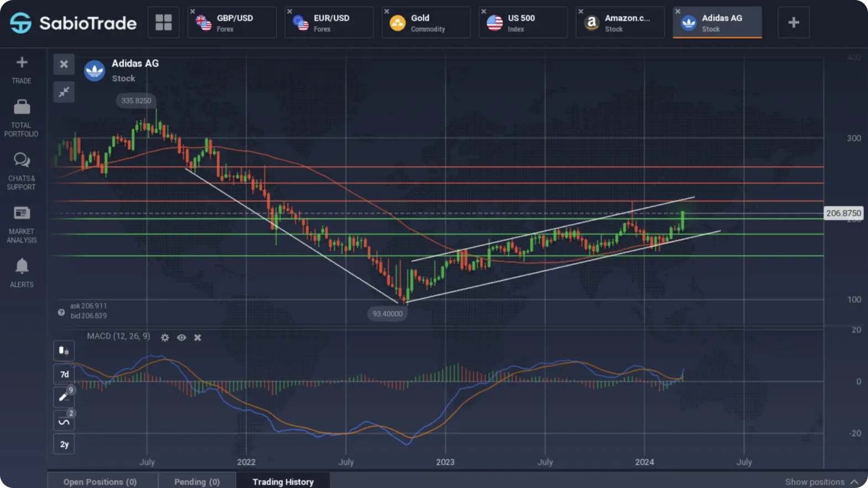Expand the Show positions chevron
This screenshot has width=868, height=488.
[x=855, y=482]
